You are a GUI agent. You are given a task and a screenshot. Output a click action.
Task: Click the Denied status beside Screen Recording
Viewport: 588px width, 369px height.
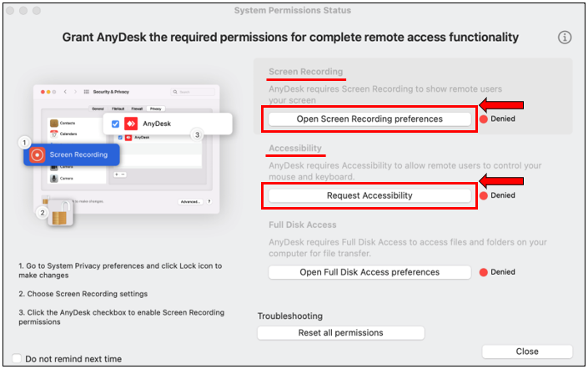pyautogui.click(x=497, y=119)
